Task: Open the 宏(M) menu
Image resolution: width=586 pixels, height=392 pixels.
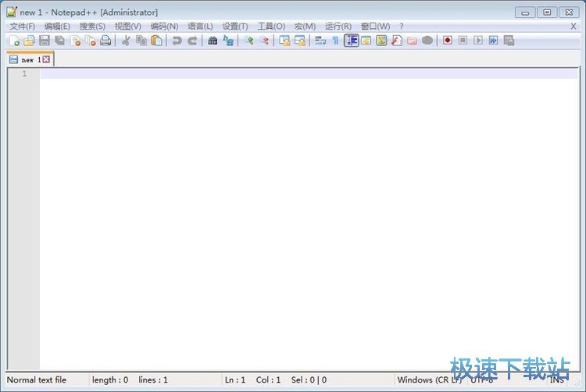Action: point(305,27)
